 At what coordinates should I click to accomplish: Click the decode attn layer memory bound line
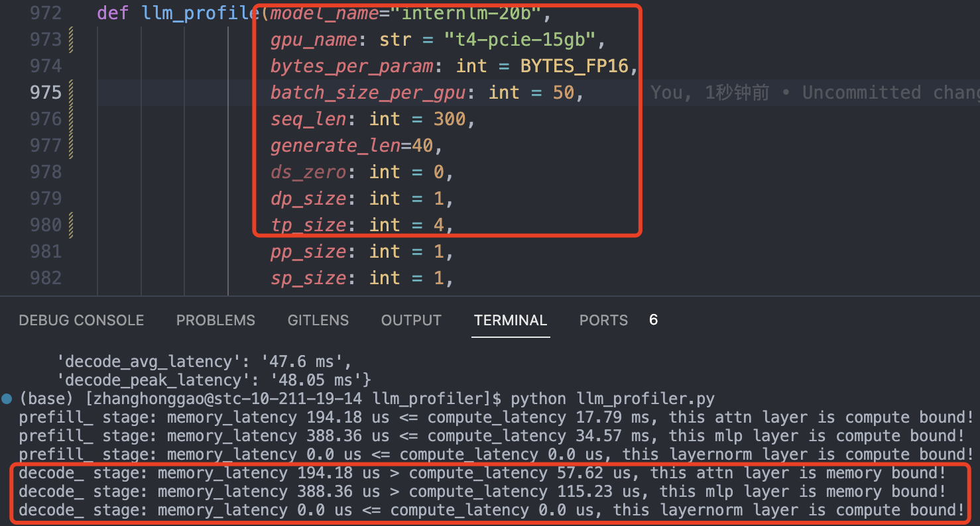pos(482,473)
